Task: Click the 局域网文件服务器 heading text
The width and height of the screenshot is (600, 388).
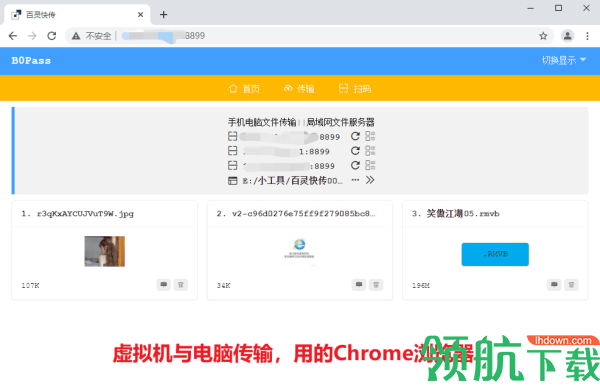Action: pyautogui.click(x=340, y=122)
